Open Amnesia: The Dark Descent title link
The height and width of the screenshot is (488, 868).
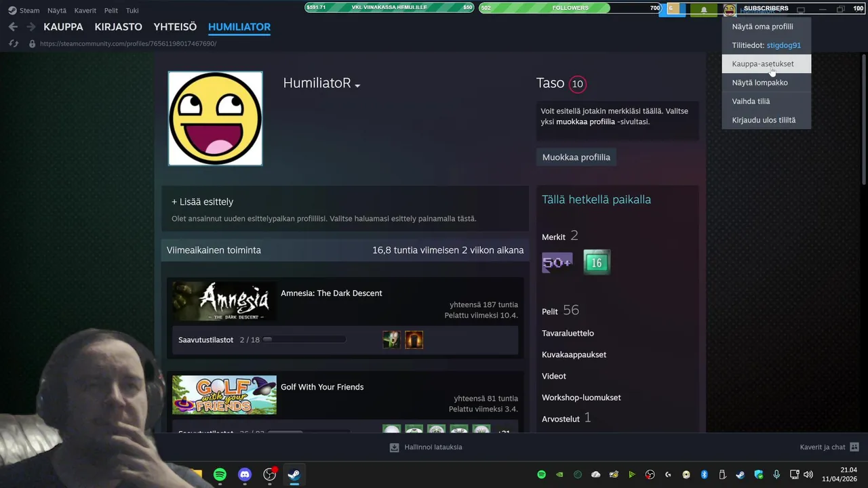(x=332, y=293)
